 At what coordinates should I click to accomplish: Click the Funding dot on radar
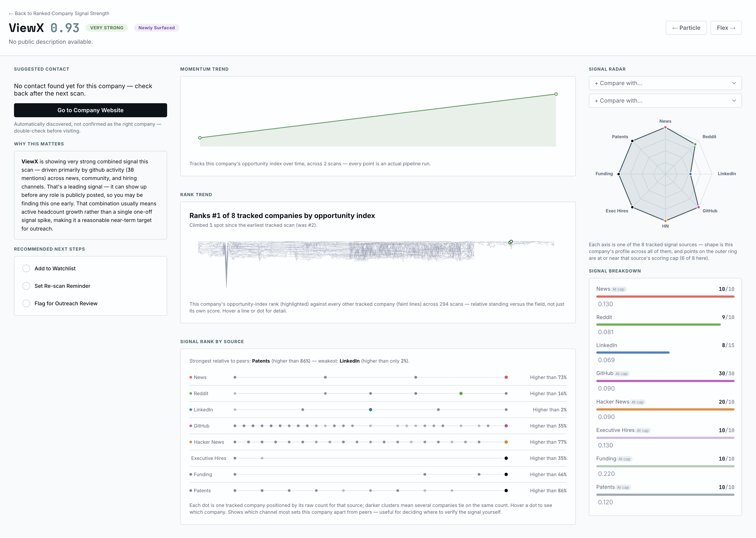[618, 174]
